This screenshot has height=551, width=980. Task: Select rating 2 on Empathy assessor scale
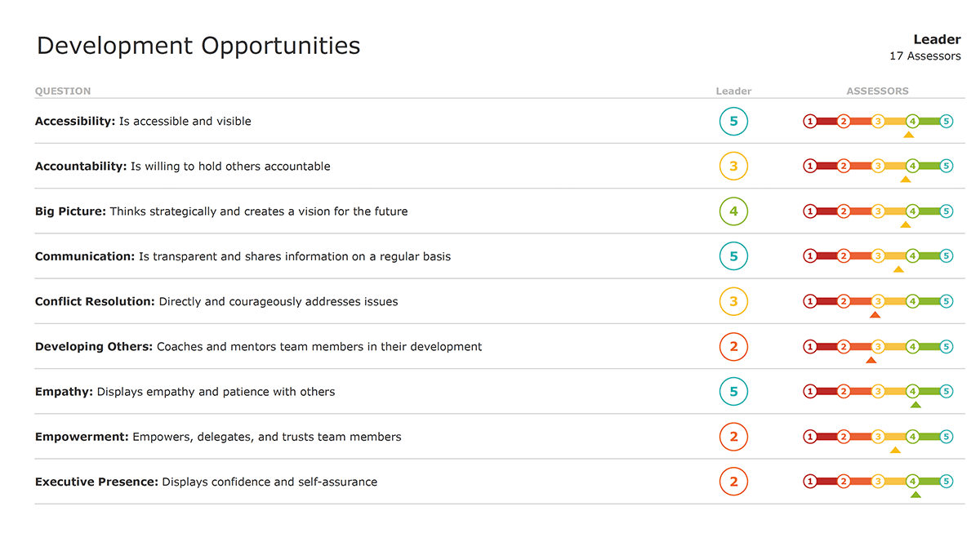tap(844, 392)
